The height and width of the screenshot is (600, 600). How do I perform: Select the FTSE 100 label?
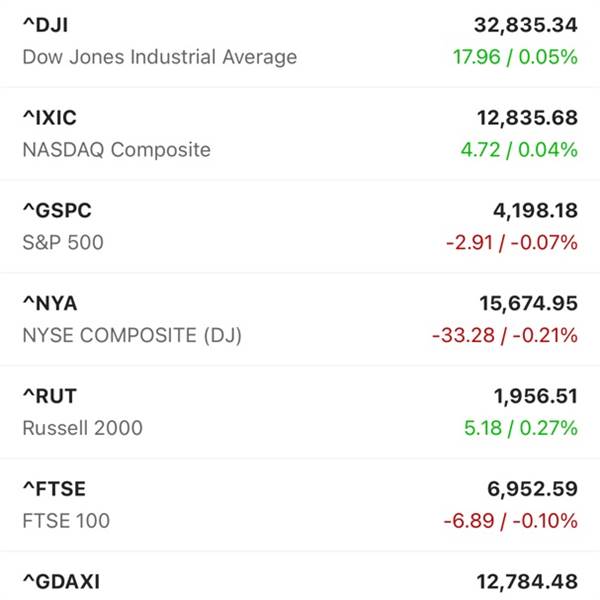coord(66,520)
